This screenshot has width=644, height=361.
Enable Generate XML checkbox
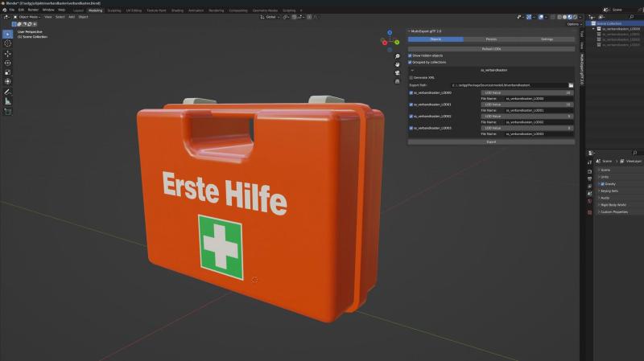[411, 77]
